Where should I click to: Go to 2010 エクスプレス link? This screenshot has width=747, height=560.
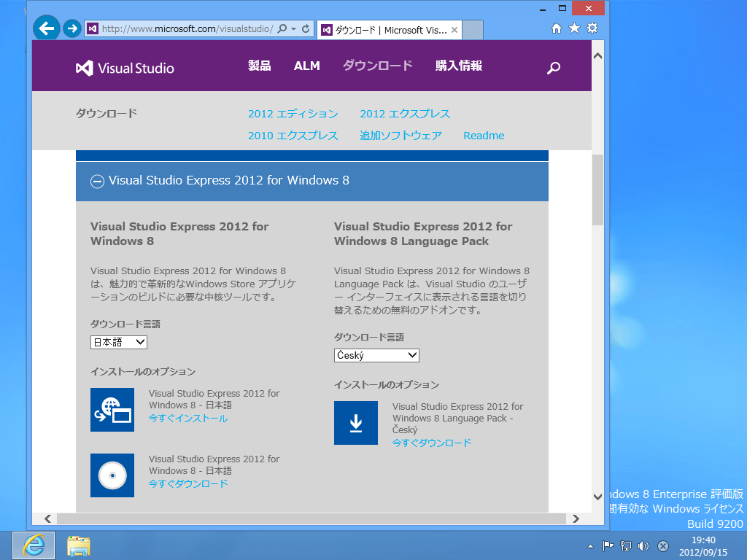tap(293, 136)
